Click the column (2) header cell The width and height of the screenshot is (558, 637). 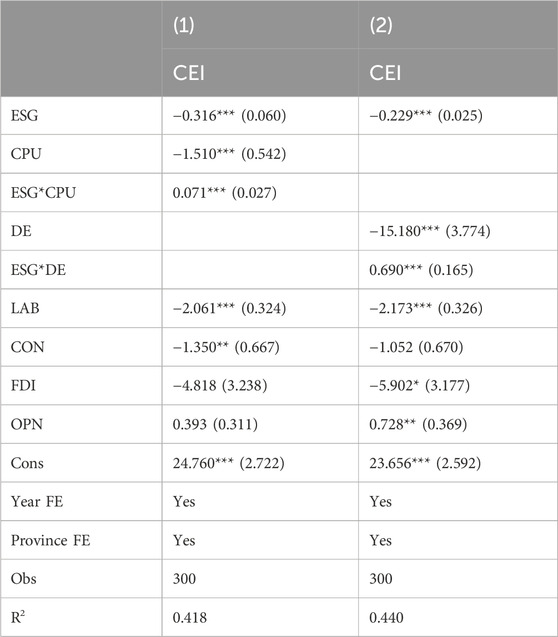458,25
